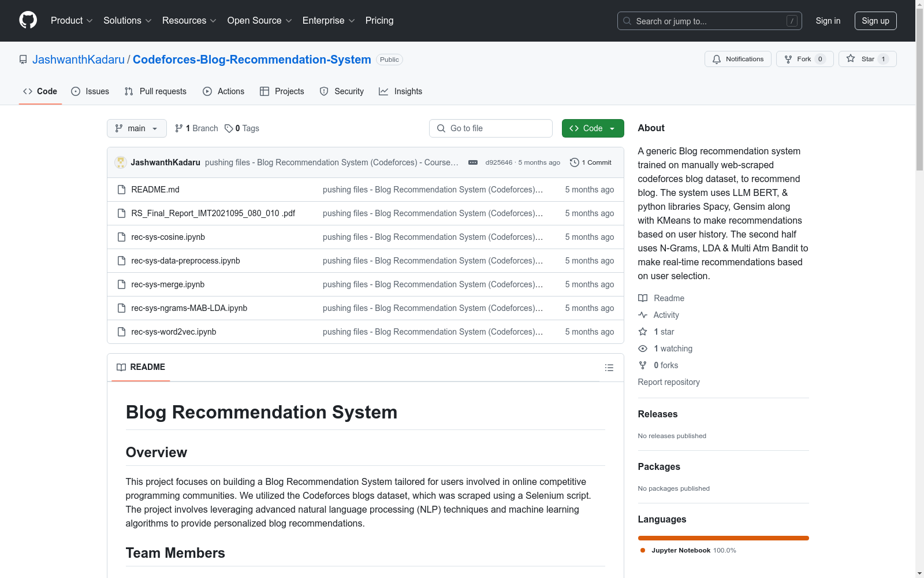Click the branch icon beside 1 Branch
Screen dimensions: 924x578
(179, 128)
